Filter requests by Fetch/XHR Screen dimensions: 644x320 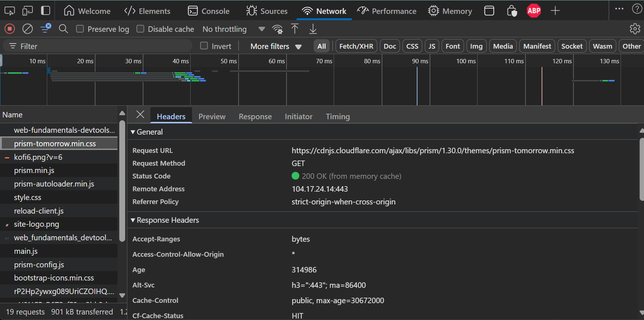pos(356,46)
